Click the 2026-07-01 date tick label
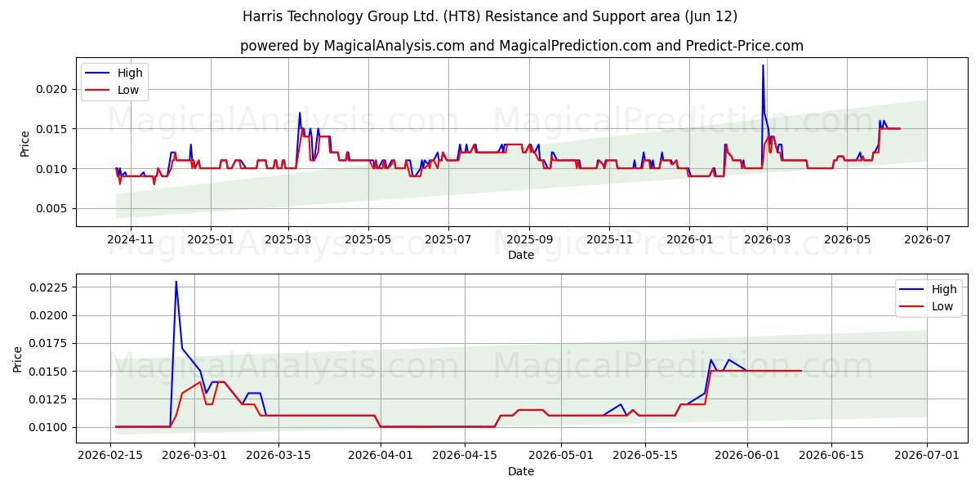 [x=927, y=456]
